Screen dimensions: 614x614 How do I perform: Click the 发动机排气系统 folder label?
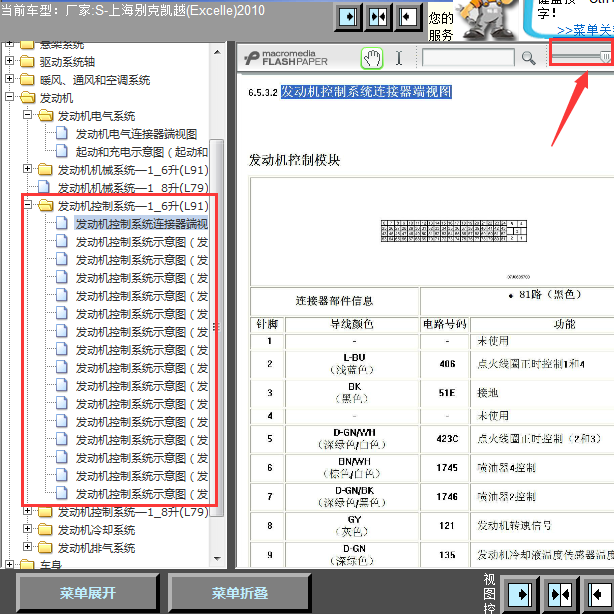click(x=96, y=549)
